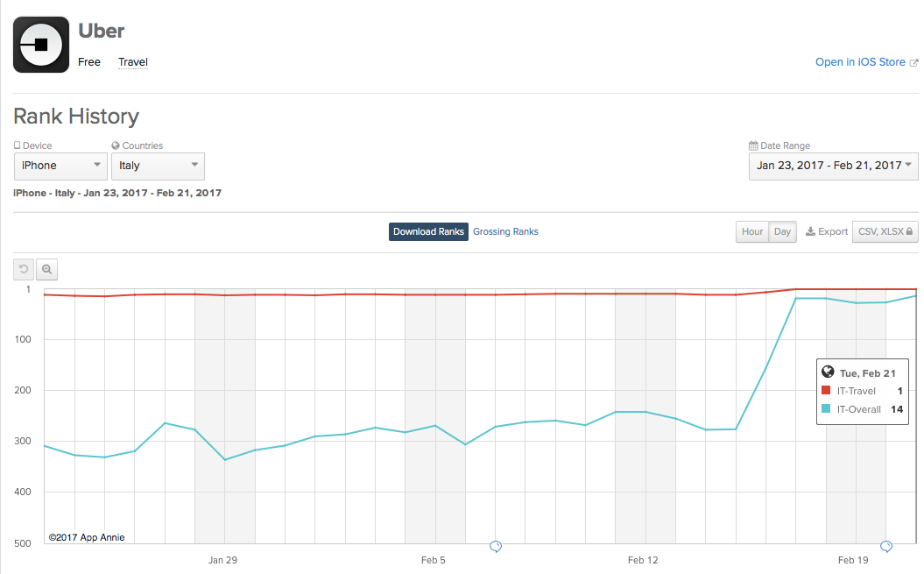Click the Jan 29 axis label
The image size is (924, 574).
click(222, 560)
